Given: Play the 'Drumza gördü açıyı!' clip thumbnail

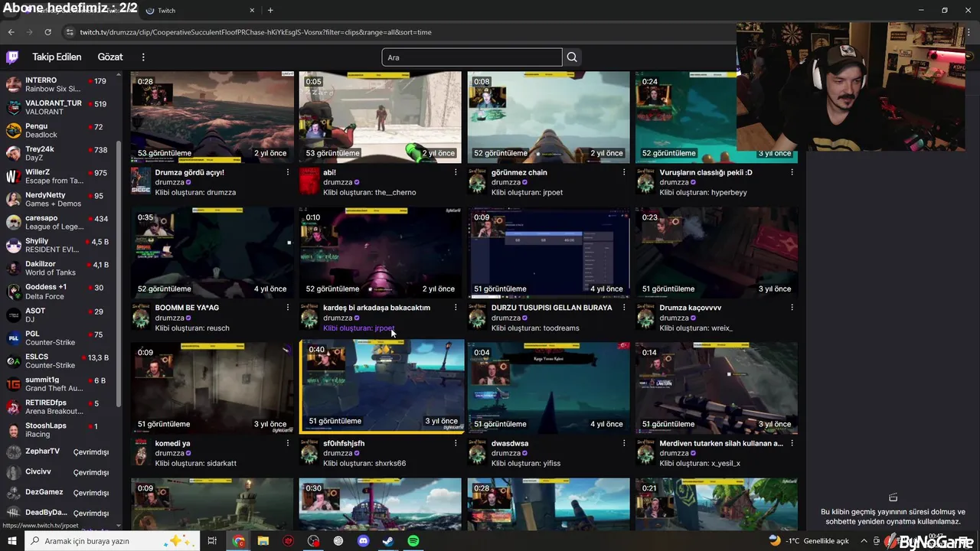Looking at the screenshot, I should 212,117.
